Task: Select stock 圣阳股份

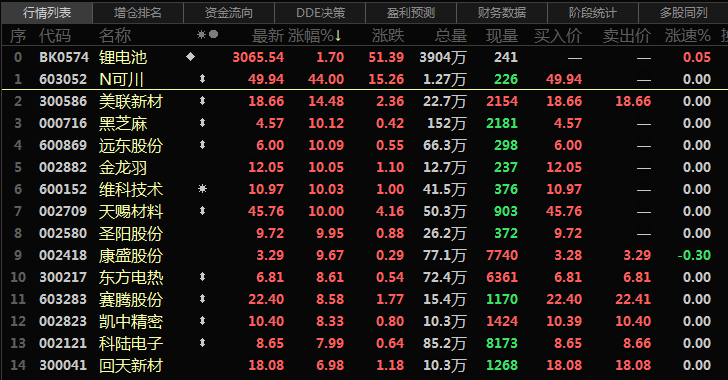Action: point(131,234)
